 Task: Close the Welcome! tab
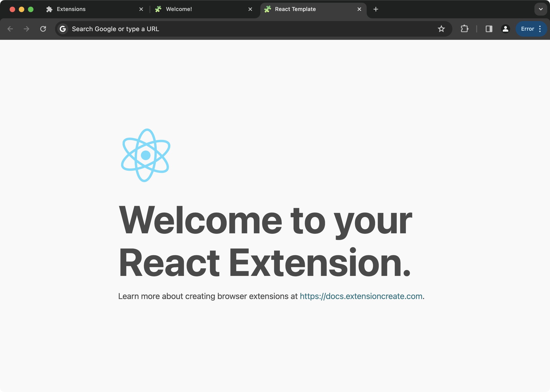click(250, 9)
